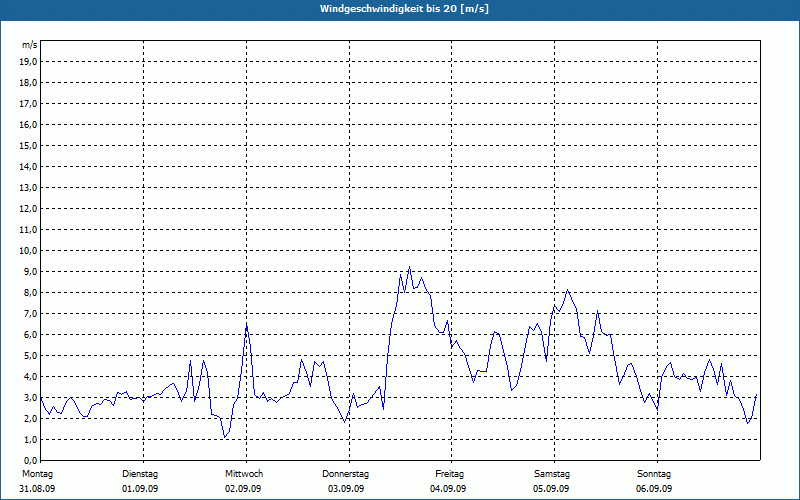Click the 'Sonntag' day label
The width and height of the screenshot is (800, 500).
click(654, 474)
